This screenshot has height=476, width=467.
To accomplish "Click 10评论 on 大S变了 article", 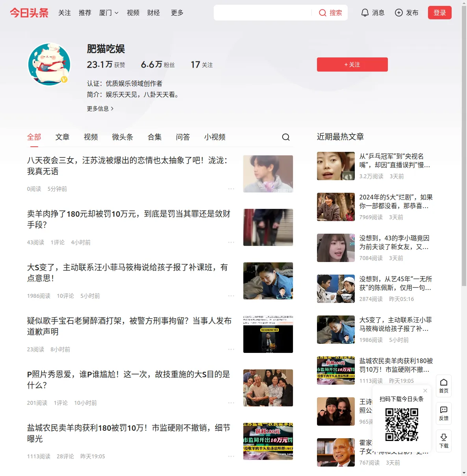I will pyautogui.click(x=65, y=296).
